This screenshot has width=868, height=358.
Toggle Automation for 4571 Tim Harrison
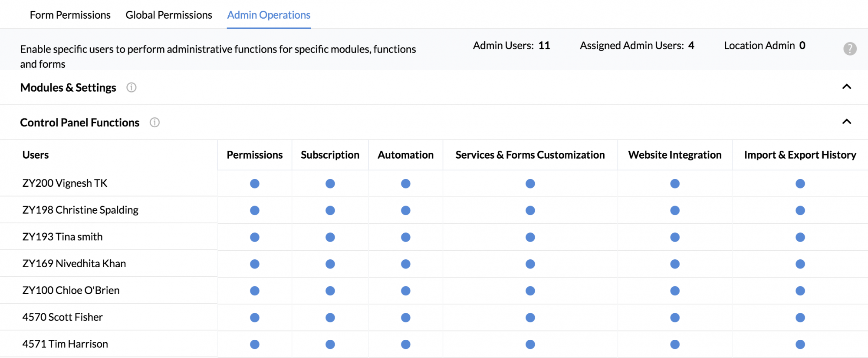(x=406, y=345)
